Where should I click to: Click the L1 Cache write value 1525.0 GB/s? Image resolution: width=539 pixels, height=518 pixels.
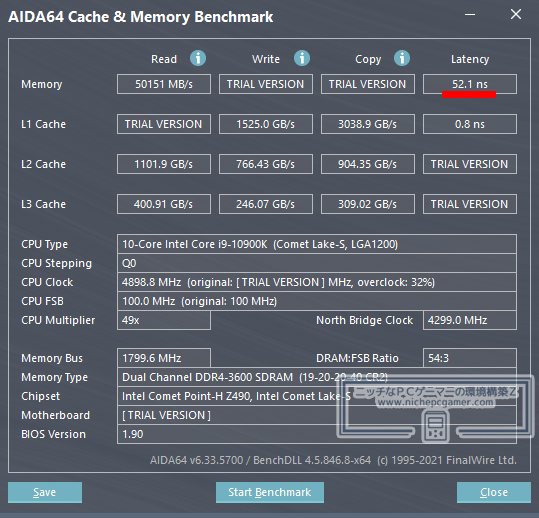[x=266, y=124]
